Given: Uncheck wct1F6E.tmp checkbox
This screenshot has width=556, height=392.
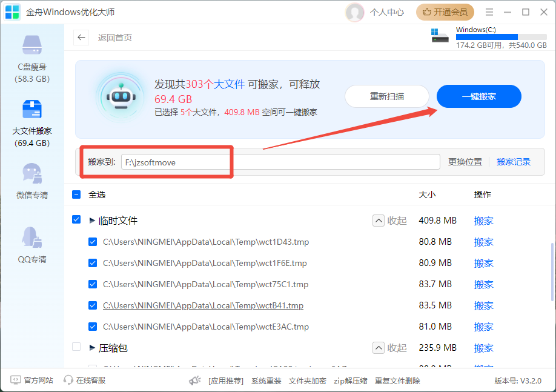Looking at the screenshot, I should pos(93,263).
